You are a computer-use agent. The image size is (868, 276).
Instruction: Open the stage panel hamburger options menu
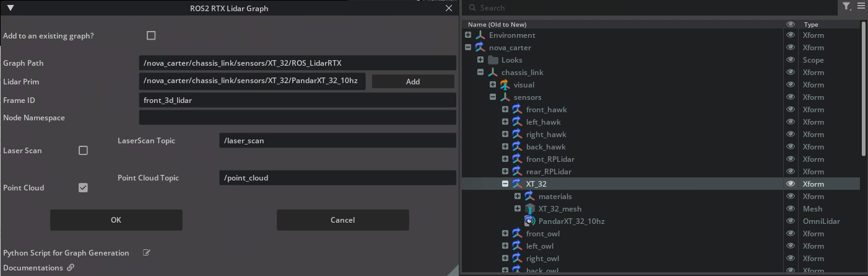(861, 7)
